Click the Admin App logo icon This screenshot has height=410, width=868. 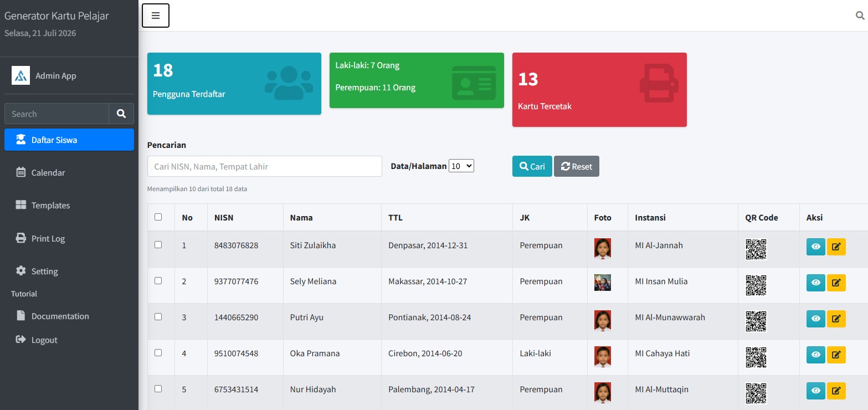point(20,75)
